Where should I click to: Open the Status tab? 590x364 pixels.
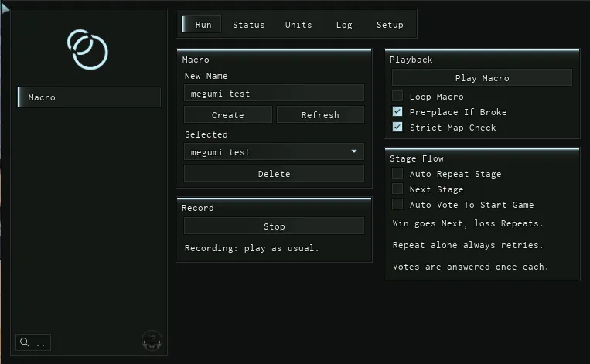point(249,25)
